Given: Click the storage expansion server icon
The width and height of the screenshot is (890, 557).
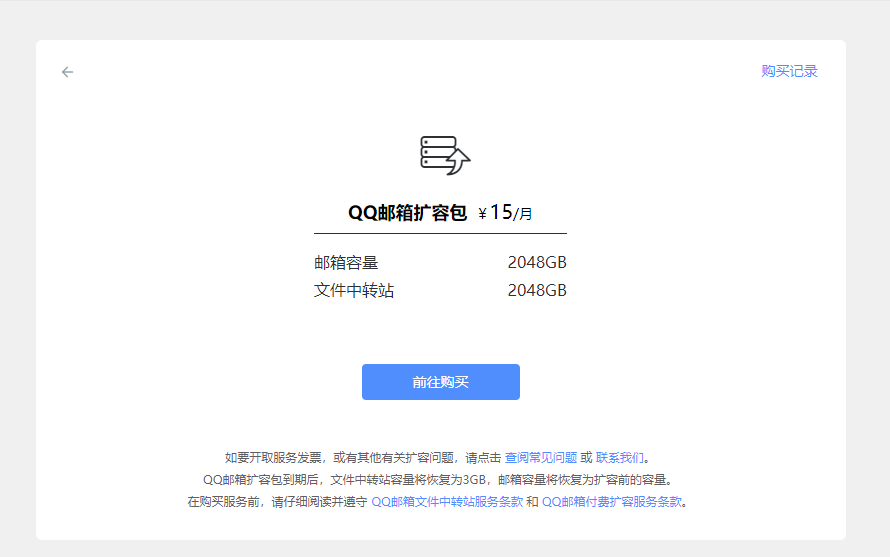Looking at the screenshot, I should [444, 155].
